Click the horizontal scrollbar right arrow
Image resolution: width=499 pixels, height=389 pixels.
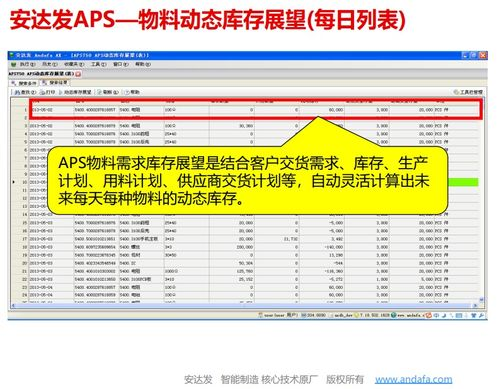(x=476, y=305)
